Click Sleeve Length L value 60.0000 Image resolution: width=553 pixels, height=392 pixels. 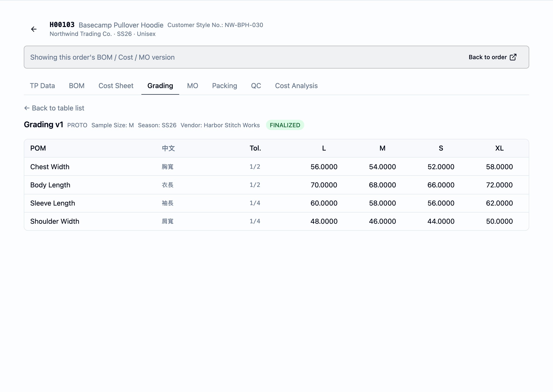(324, 203)
